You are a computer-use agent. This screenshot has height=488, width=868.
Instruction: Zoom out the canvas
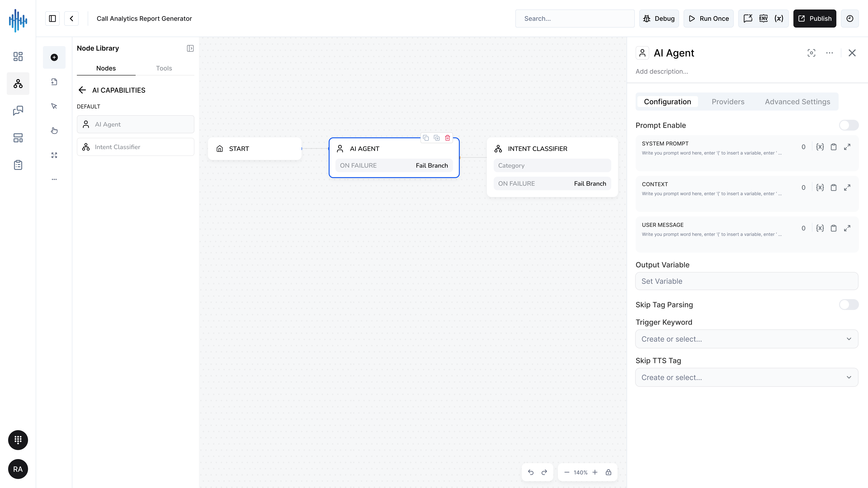point(567,472)
